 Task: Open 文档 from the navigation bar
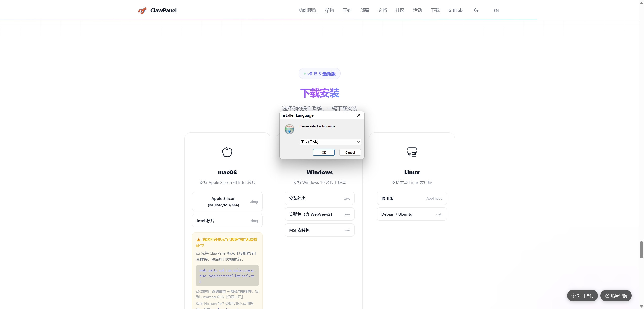pyautogui.click(x=382, y=10)
